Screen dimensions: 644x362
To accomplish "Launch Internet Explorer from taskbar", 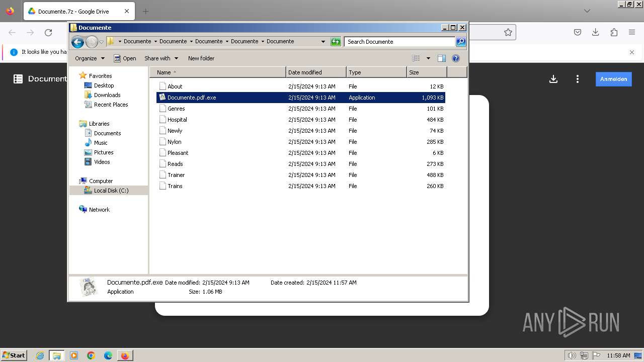I will click(x=40, y=355).
